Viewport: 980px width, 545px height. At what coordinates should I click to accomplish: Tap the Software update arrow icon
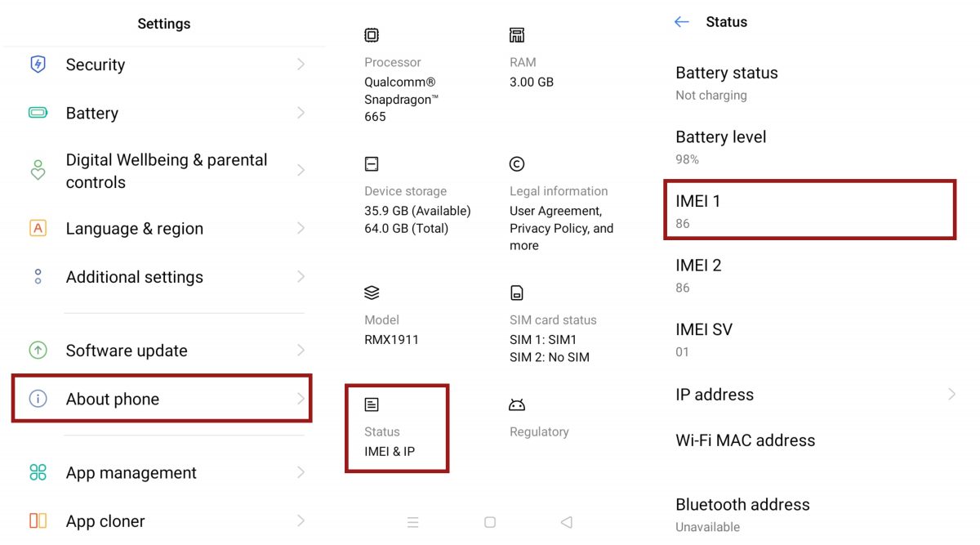[38, 351]
